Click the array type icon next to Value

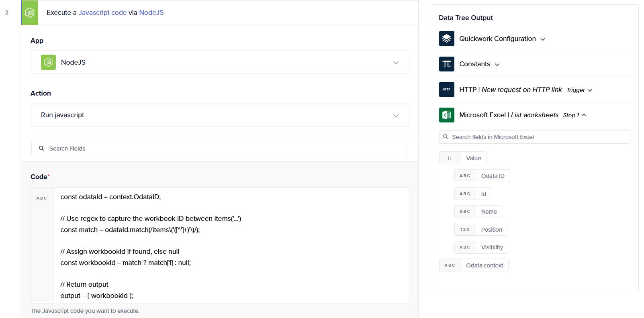(450, 158)
